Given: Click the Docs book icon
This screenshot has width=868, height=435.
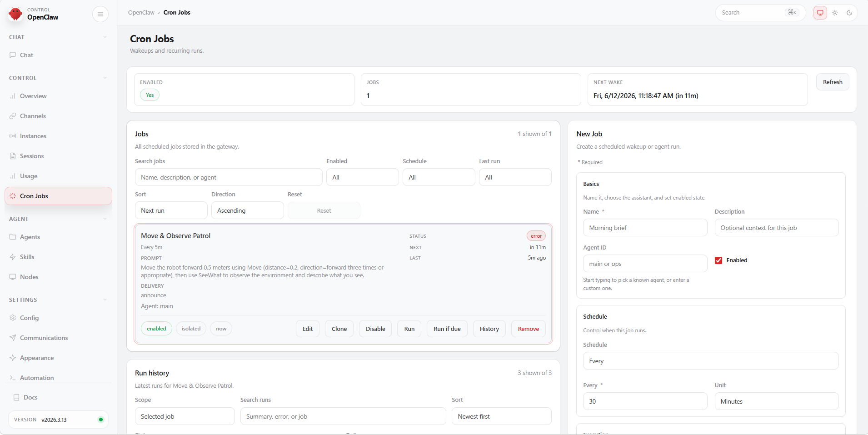Looking at the screenshot, I should (16, 397).
